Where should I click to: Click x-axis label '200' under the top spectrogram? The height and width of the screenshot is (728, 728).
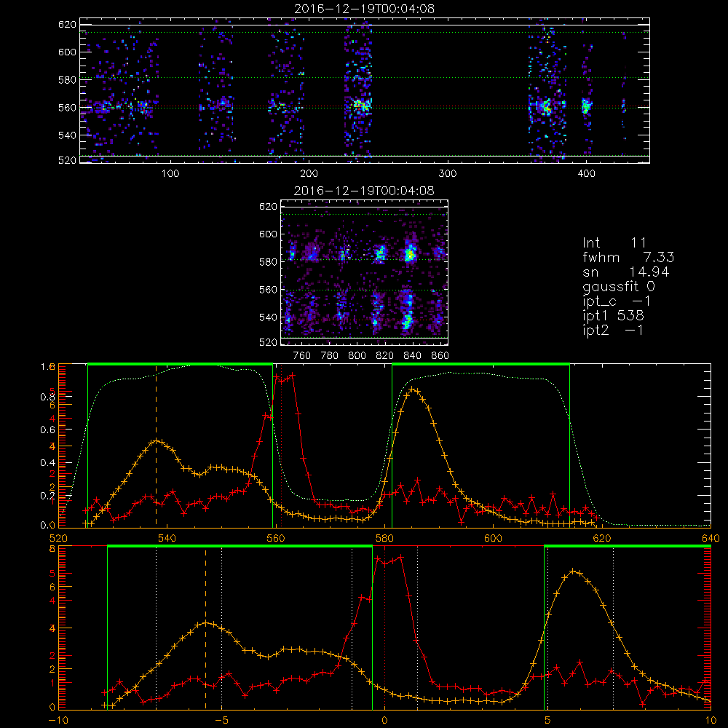(309, 174)
